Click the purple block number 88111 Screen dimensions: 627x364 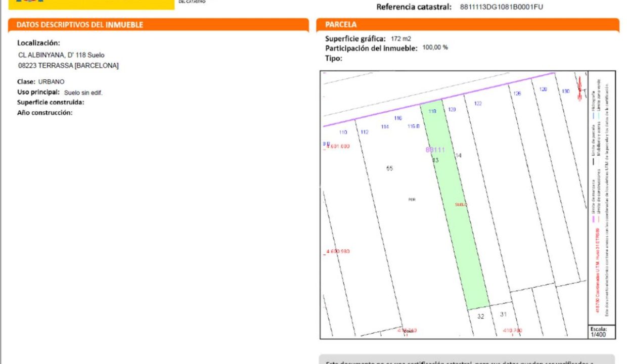click(435, 150)
